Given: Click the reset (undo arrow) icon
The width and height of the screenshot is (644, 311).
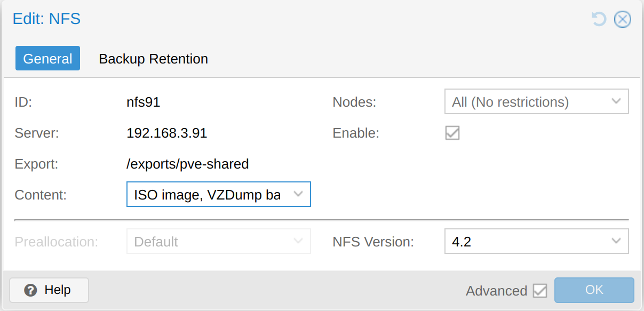Looking at the screenshot, I should click(599, 20).
